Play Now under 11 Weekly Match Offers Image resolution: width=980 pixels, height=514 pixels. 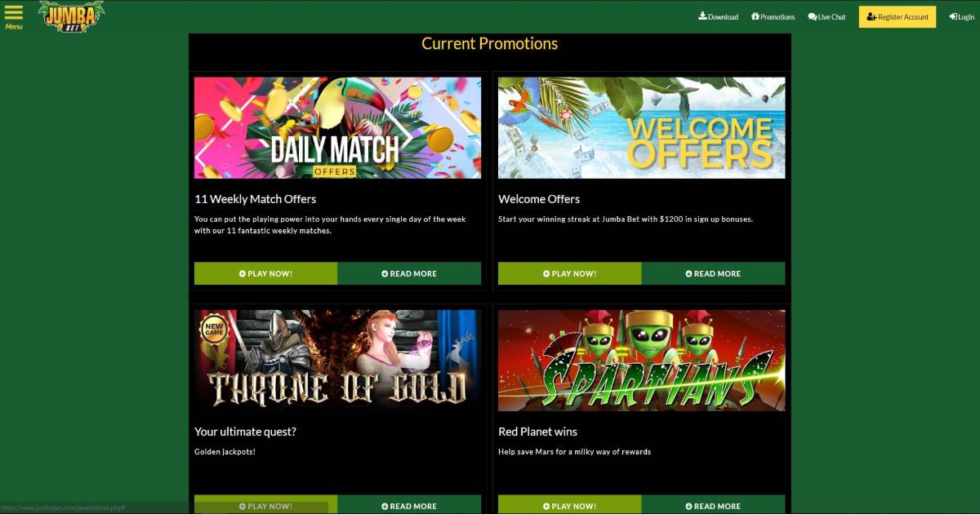point(265,273)
